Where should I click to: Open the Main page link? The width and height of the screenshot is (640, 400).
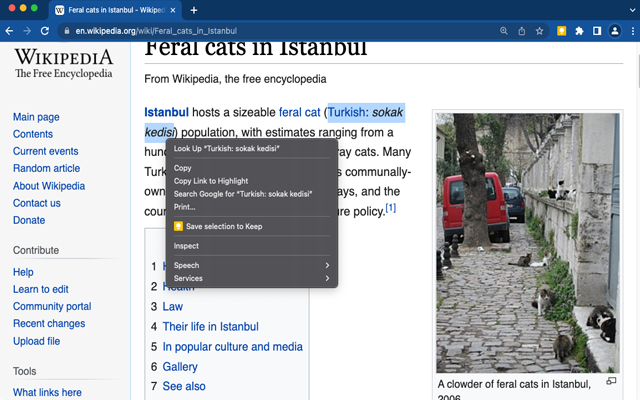point(36,117)
